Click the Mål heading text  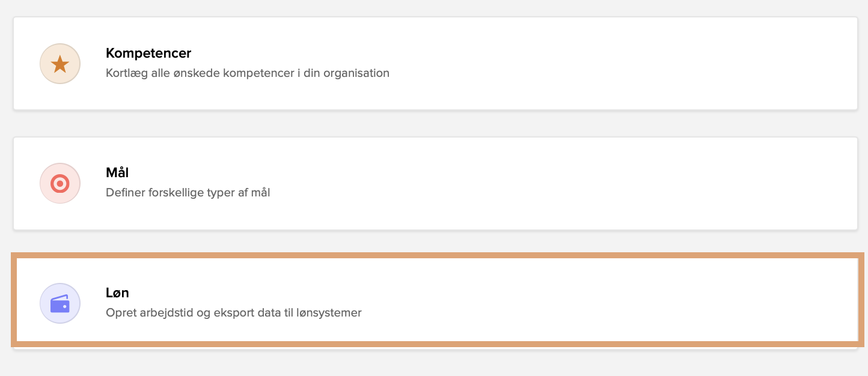[x=117, y=173]
